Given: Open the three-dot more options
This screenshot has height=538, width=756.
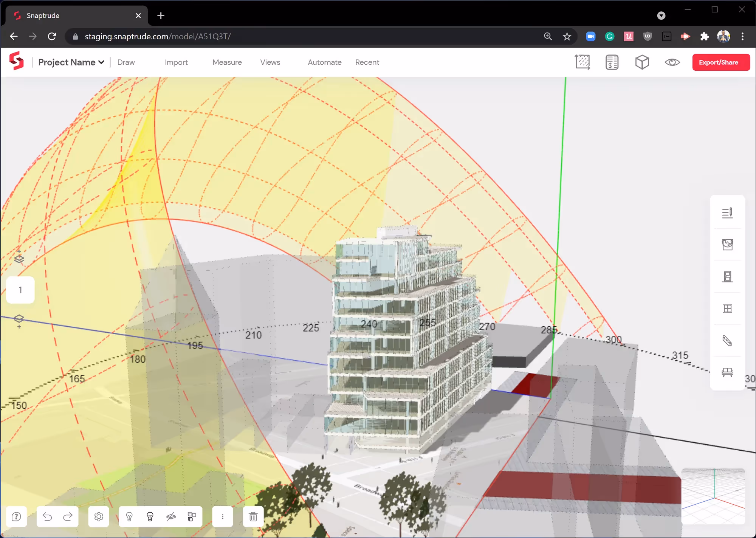Looking at the screenshot, I should click(222, 516).
